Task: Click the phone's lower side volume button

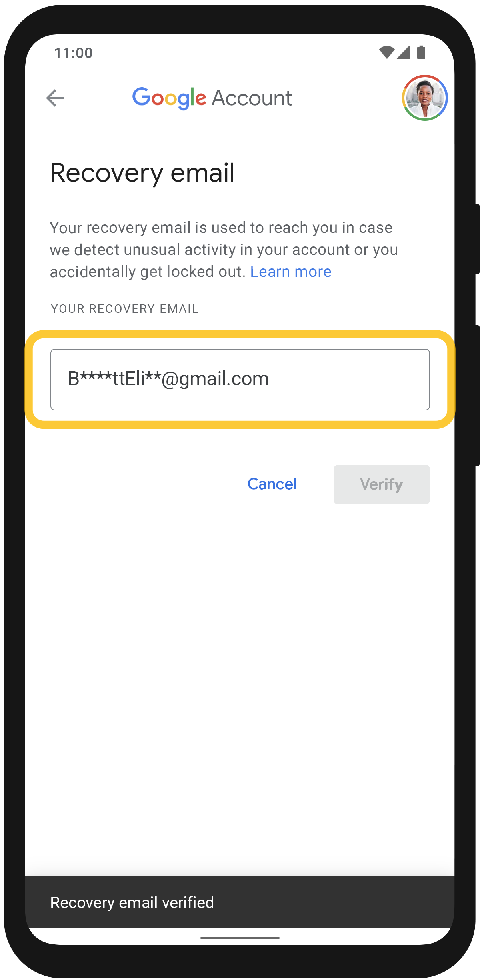Action: pos(477,395)
